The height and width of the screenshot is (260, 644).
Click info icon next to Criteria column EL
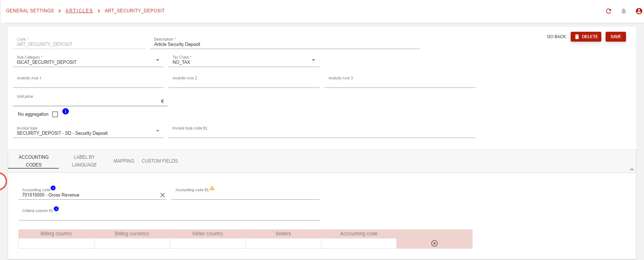tap(56, 209)
